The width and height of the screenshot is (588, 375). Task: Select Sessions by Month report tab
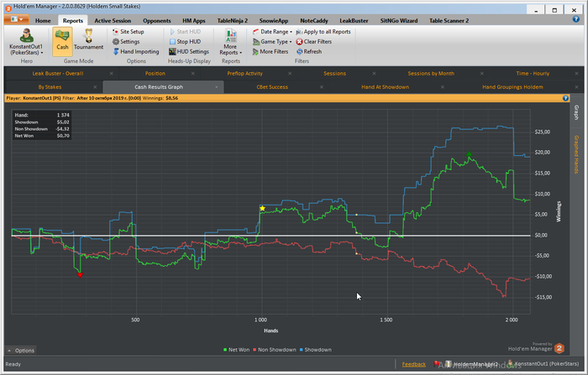(431, 74)
